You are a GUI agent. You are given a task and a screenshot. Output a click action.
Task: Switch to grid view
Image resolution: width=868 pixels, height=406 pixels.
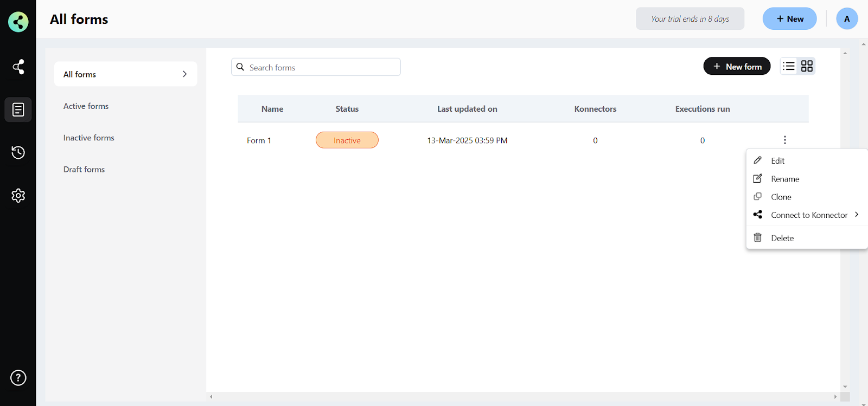point(807,66)
